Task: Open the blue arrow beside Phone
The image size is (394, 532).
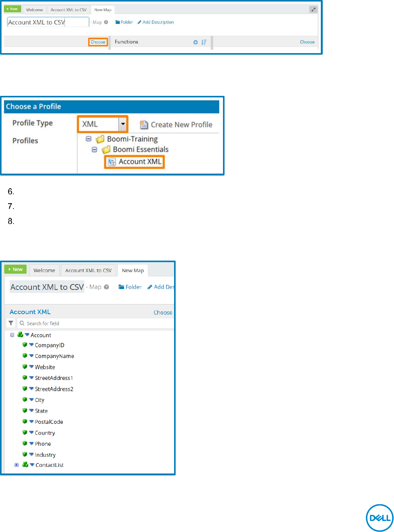Action: (31, 443)
